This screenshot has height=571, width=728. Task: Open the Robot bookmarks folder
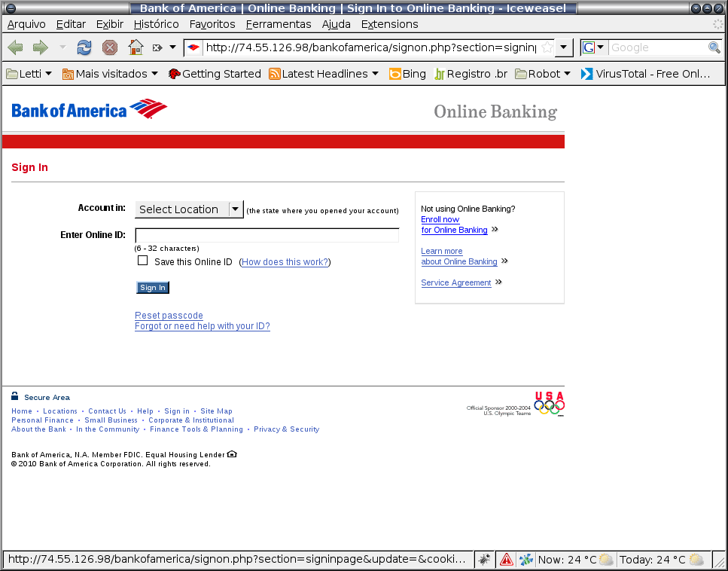pos(543,74)
